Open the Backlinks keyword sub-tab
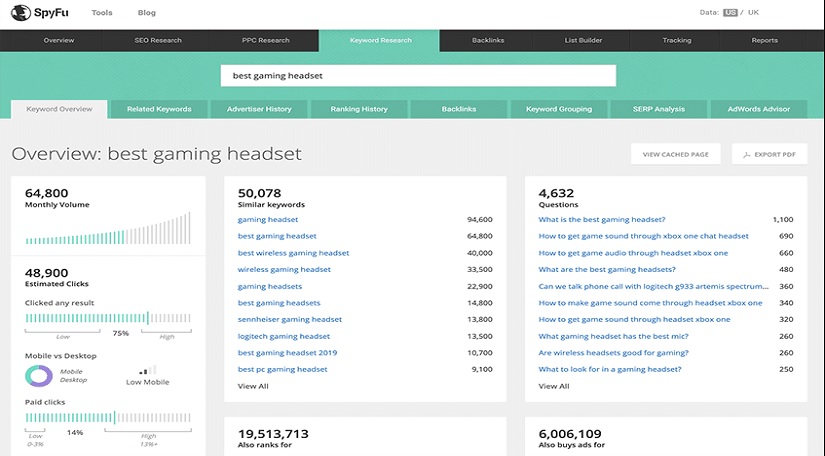Image resolution: width=825 pixels, height=456 pixels. click(x=459, y=109)
